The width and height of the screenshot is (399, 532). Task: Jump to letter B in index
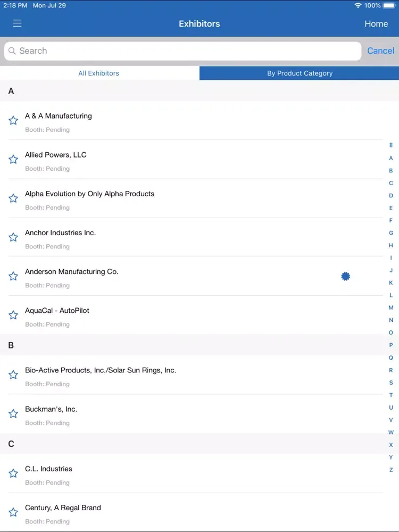[391, 171]
